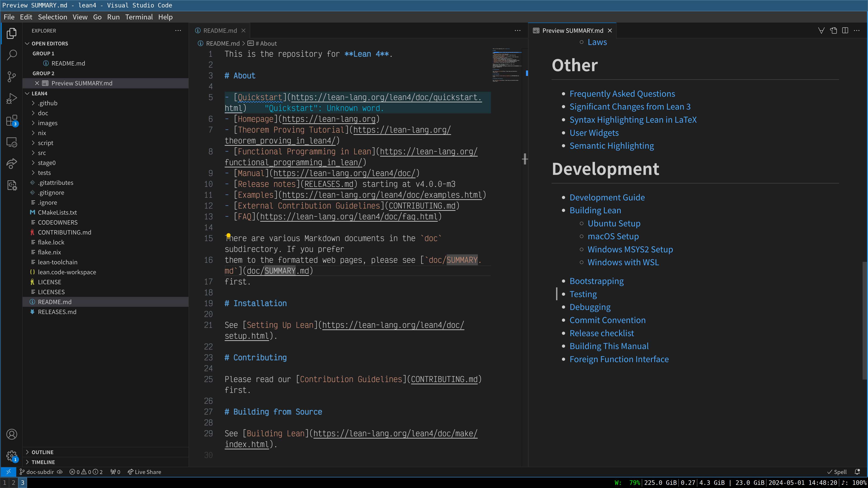This screenshot has width=868, height=488.
Task: Open Run and Debug view icon
Action: pyautogui.click(x=12, y=99)
